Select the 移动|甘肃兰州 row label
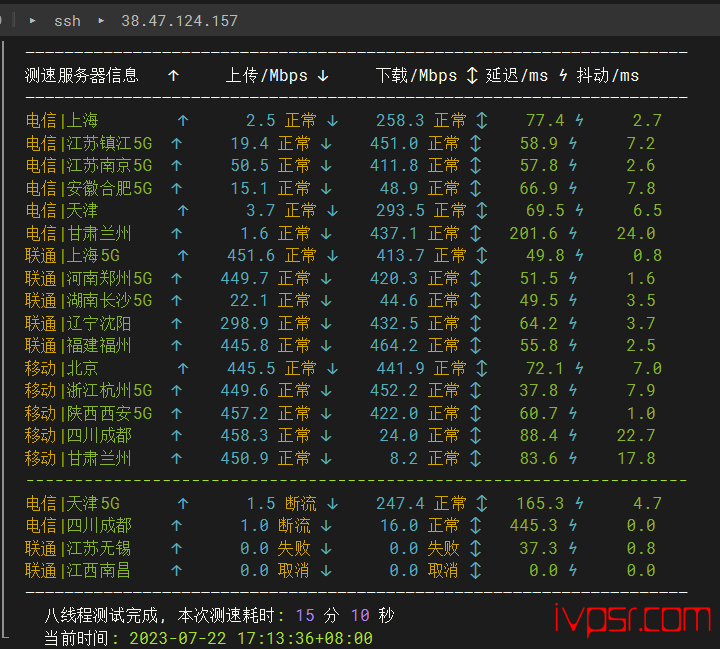Viewport: 720px width, 649px height. [78, 458]
